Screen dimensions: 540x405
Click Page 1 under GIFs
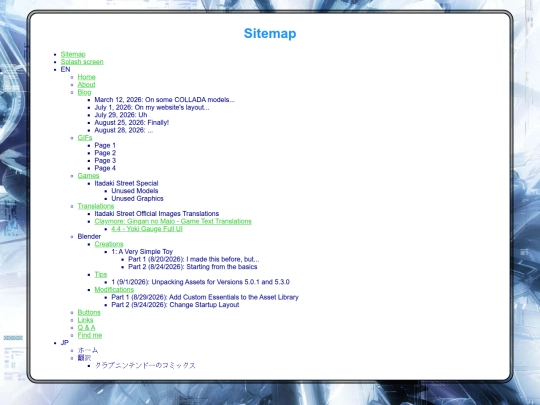pyautogui.click(x=105, y=145)
